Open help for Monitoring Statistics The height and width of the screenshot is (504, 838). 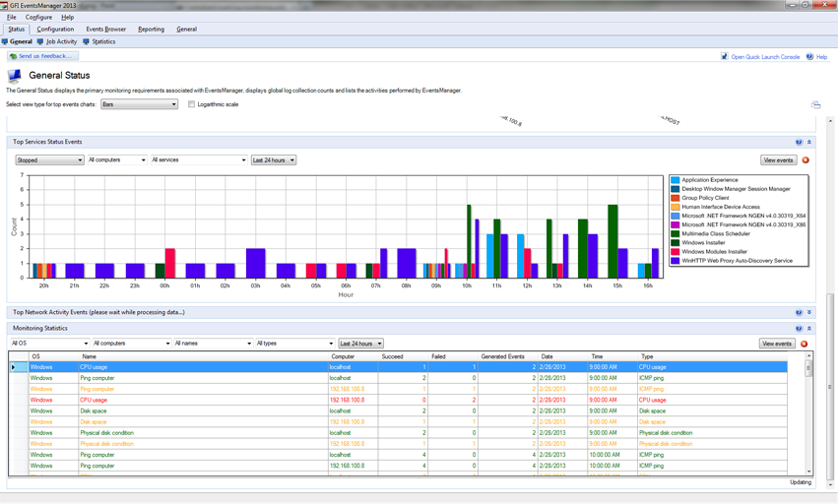(799, 329)
